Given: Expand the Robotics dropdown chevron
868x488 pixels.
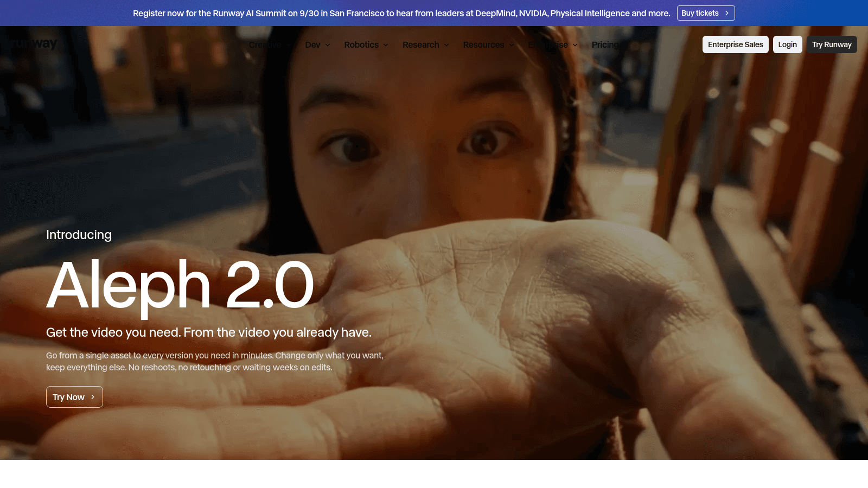Looking at the screenshot, I should point(386,45).
